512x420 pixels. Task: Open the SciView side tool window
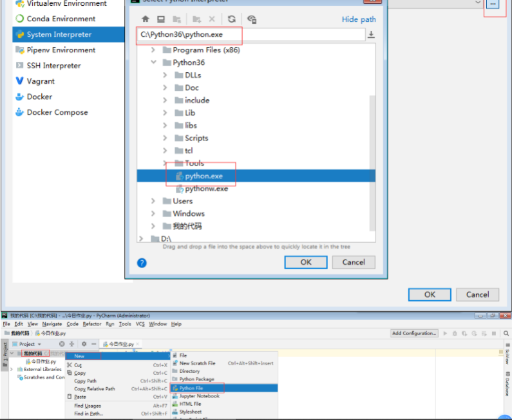[507, 354]
